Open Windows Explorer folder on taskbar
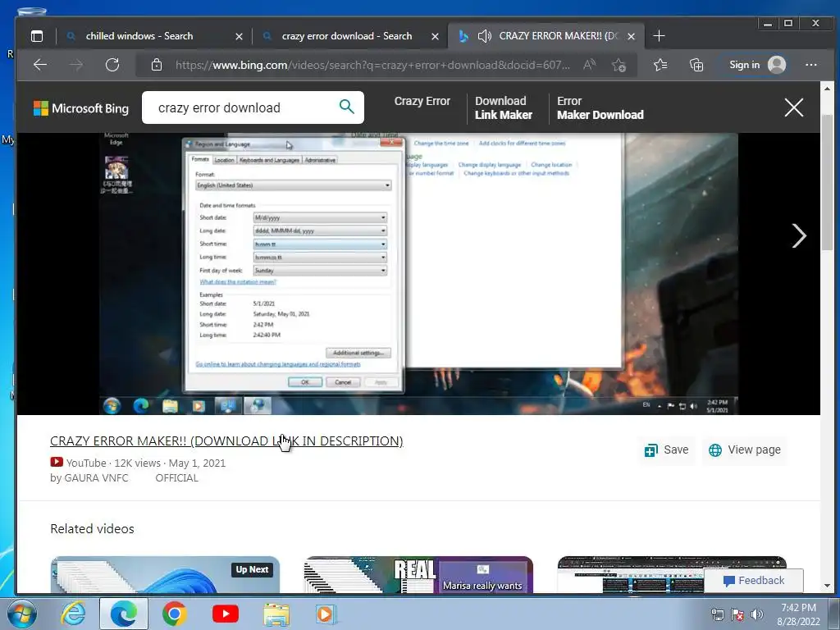 (x=276, y=614)
